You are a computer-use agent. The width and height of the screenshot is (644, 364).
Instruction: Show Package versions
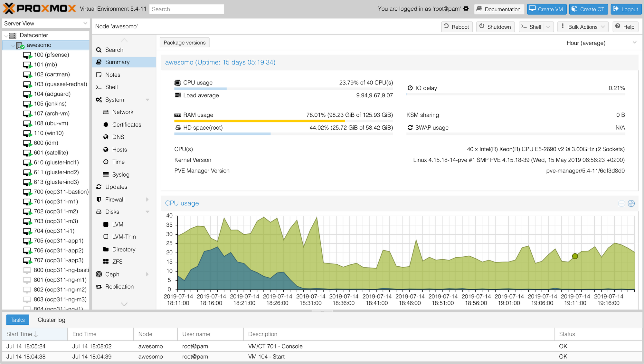click(x=185, y=43)
